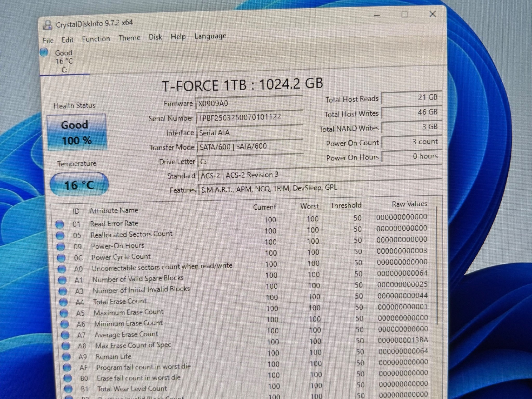
Task: Click raw value 000000000044
Action: point(402,296)
